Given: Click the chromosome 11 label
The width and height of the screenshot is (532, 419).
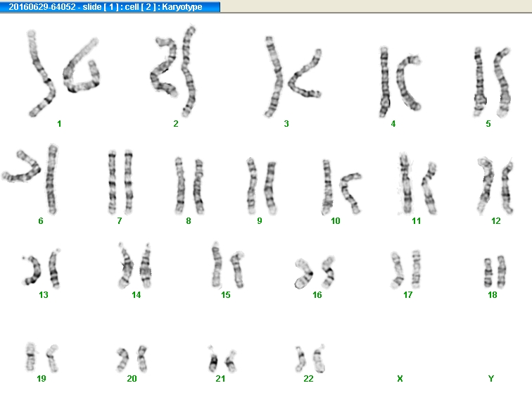Looking at the screenshot, I should click(x=417, y=221).
